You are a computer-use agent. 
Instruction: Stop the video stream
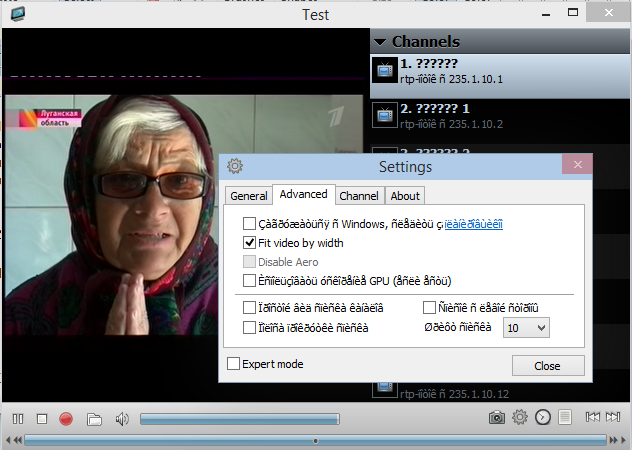click(x=42, y=418)
